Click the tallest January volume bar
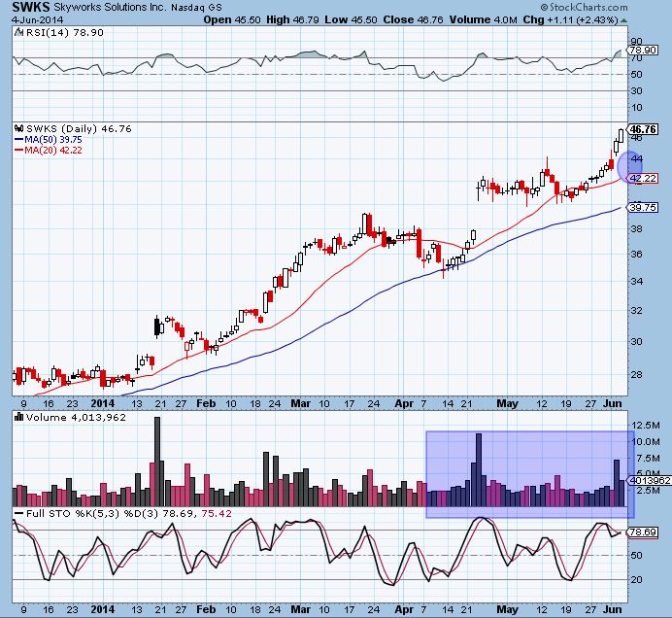Screen dimensions: 672x618 pos(157,462)
